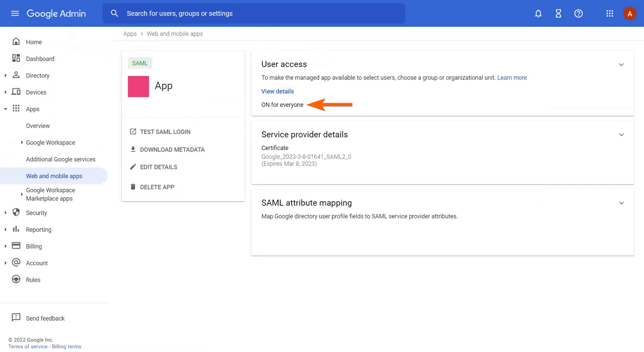644x352 pixels.
Task: Expand SAML attribute mapping chevron
Action: tap(621, 203)
